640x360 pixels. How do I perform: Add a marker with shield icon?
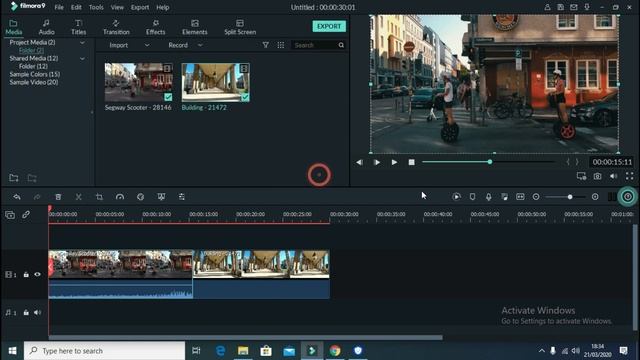point(472,197)
